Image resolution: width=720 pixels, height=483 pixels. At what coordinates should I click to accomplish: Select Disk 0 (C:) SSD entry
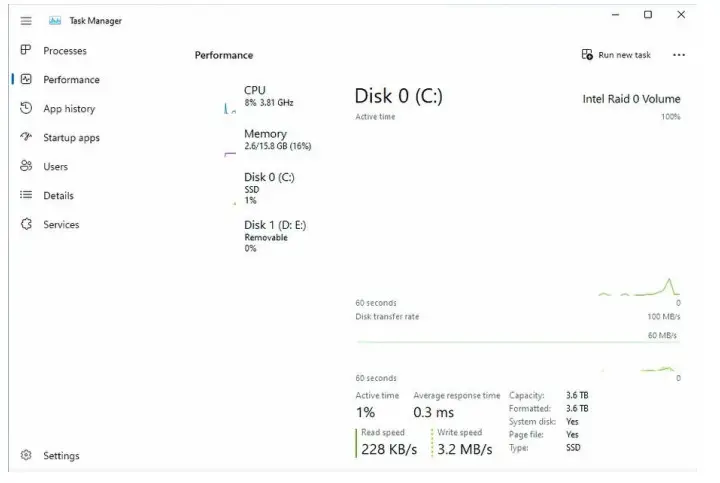point(268,187)
